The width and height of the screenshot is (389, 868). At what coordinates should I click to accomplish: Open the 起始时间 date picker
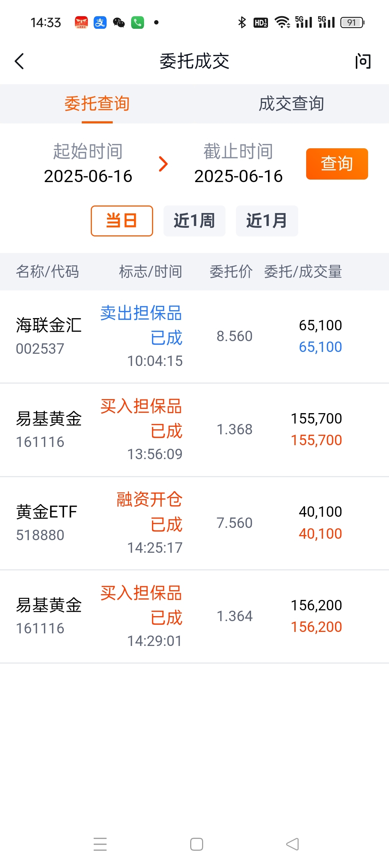(88, 164)
